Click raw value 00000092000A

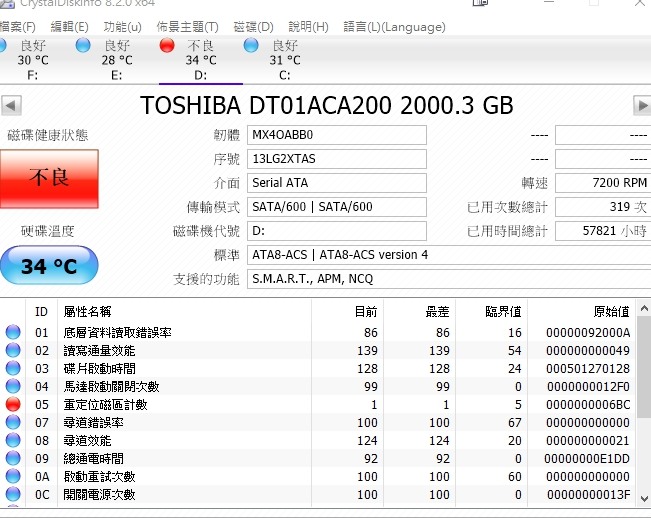coord(588,332)
